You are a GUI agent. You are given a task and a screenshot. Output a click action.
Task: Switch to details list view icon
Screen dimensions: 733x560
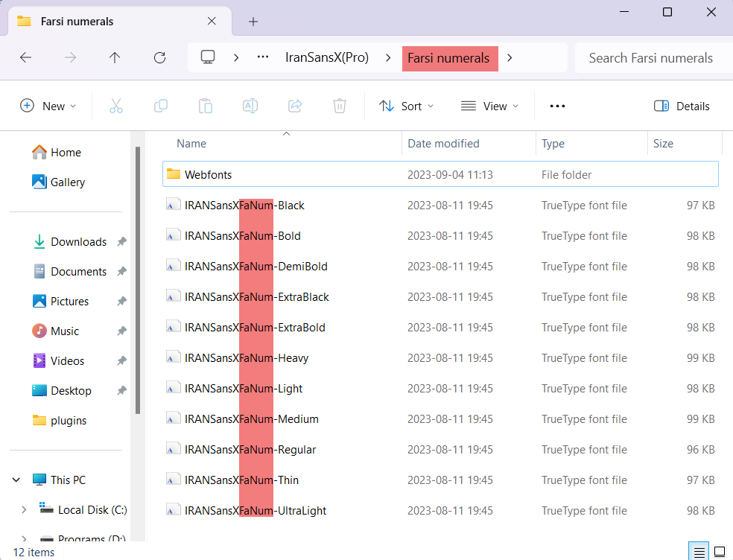click(x=699, y=552)
